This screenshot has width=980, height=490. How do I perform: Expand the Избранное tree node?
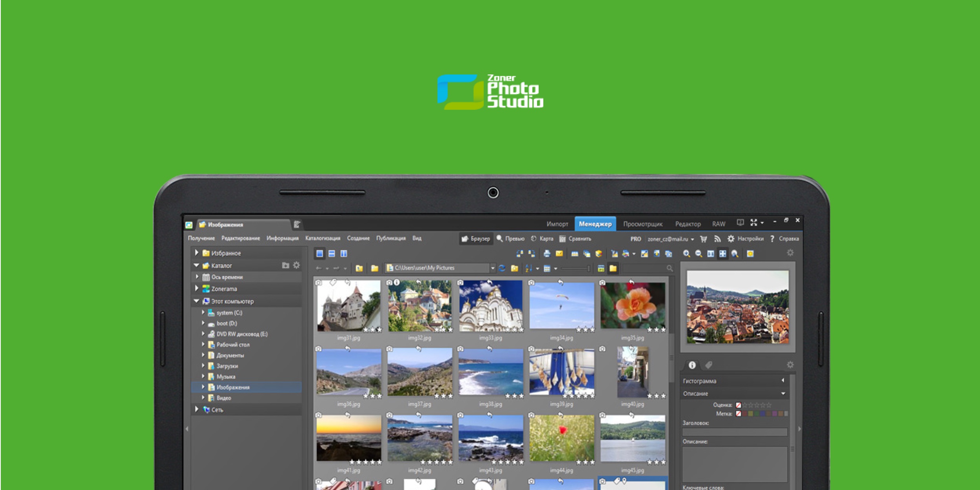(197, 253)
